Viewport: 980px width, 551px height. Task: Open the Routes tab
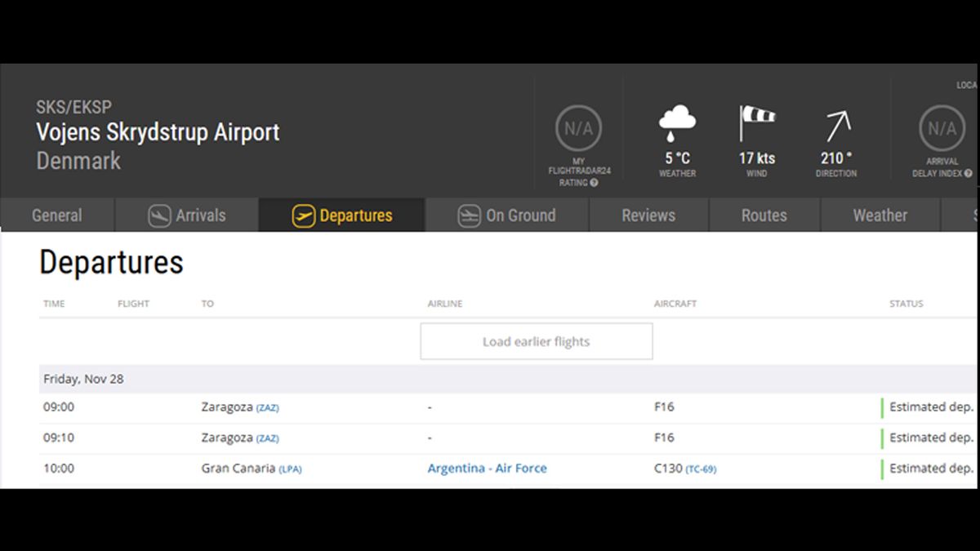tap(764, 216)
